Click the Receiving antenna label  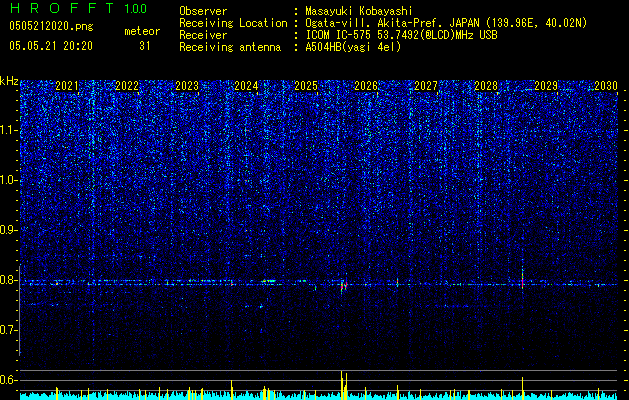click(x=230, y=47)
